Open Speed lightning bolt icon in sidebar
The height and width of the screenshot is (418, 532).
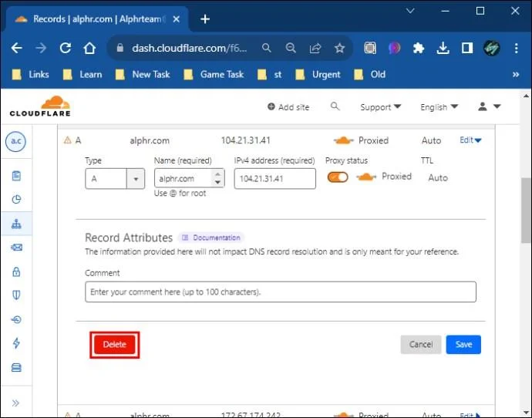(x=16, y=343)
